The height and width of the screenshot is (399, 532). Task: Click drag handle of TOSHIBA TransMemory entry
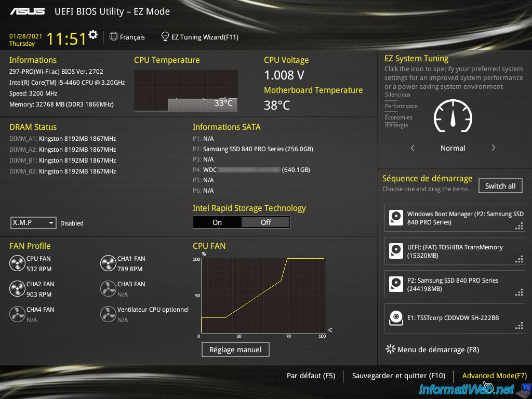coord(519,260)
